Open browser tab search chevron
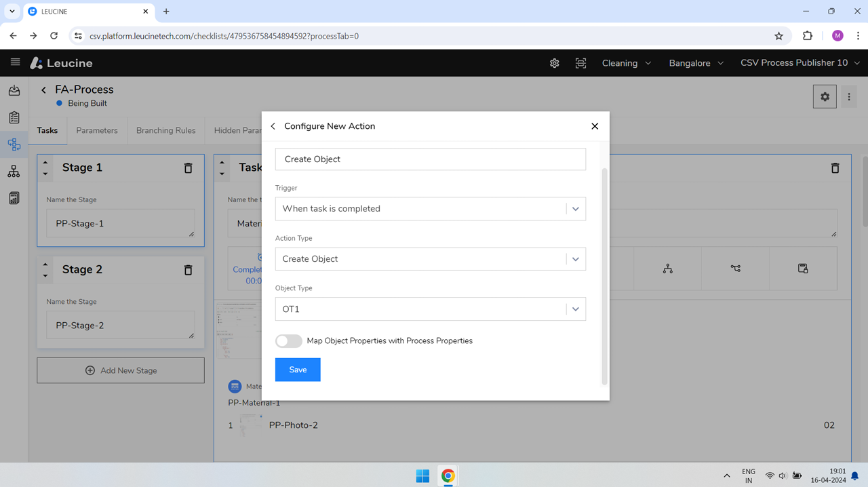 tap(12, 12)
